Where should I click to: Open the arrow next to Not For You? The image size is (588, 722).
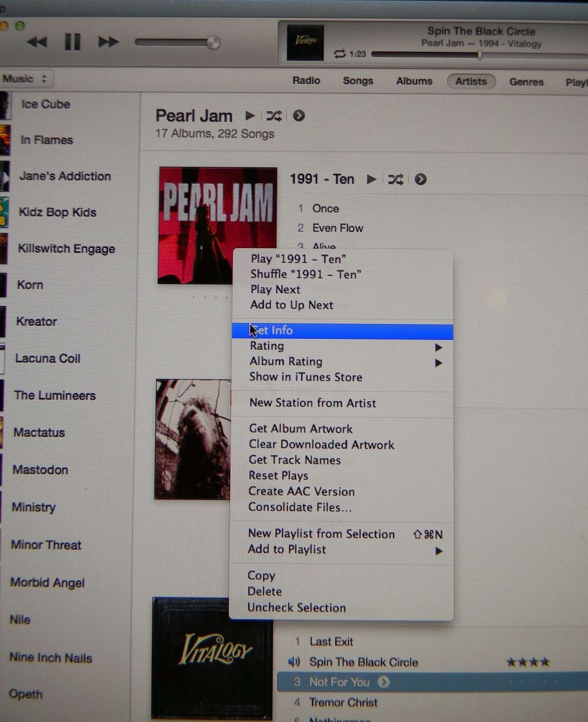click(x=384, y=682)
